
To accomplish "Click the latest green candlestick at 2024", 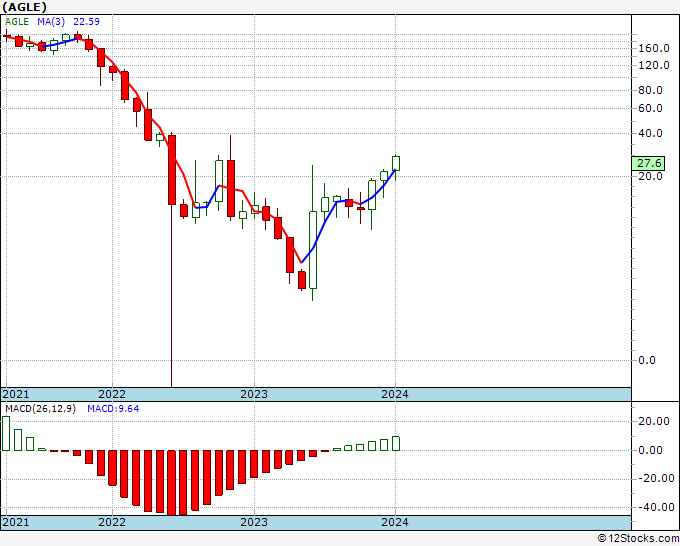I will click(396, 163).
